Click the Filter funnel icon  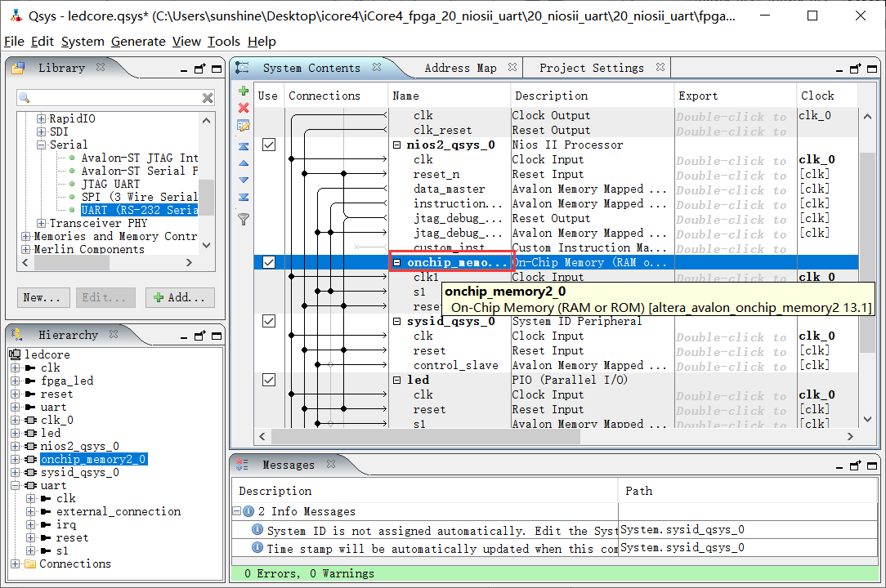[243, 218]
